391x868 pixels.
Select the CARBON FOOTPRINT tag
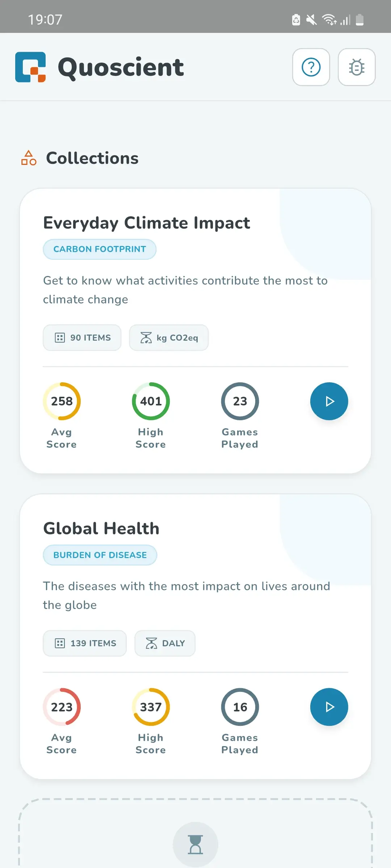pos(100,249)
